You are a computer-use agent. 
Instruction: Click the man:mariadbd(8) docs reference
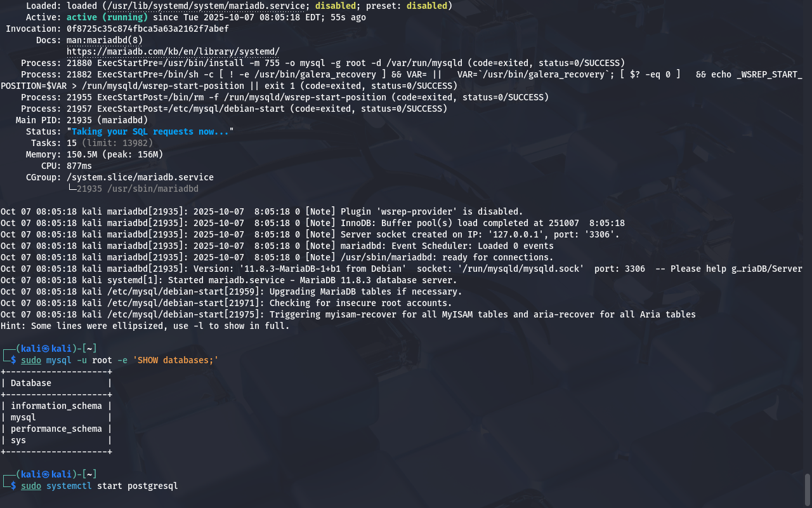pyautogui.click(x=105, y=40)
